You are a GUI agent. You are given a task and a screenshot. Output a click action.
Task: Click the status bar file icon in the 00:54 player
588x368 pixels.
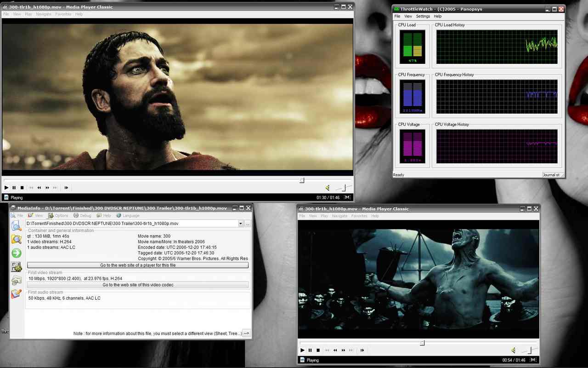point(302,361)
